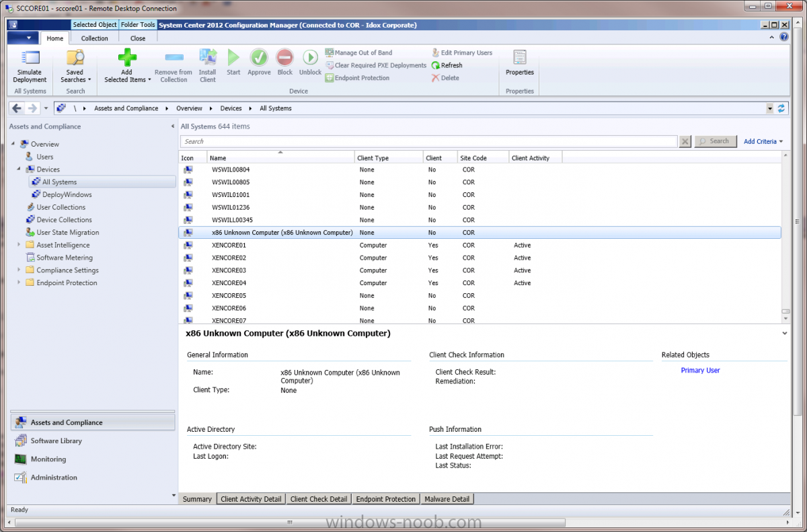
Task: Select the DeployWindows collection node
Action: tap(67, 194)
